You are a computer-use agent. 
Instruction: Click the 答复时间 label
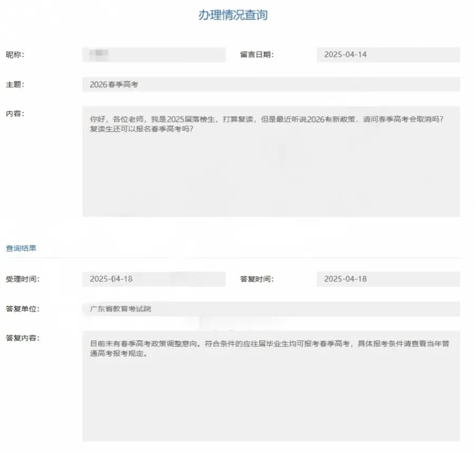257,279
